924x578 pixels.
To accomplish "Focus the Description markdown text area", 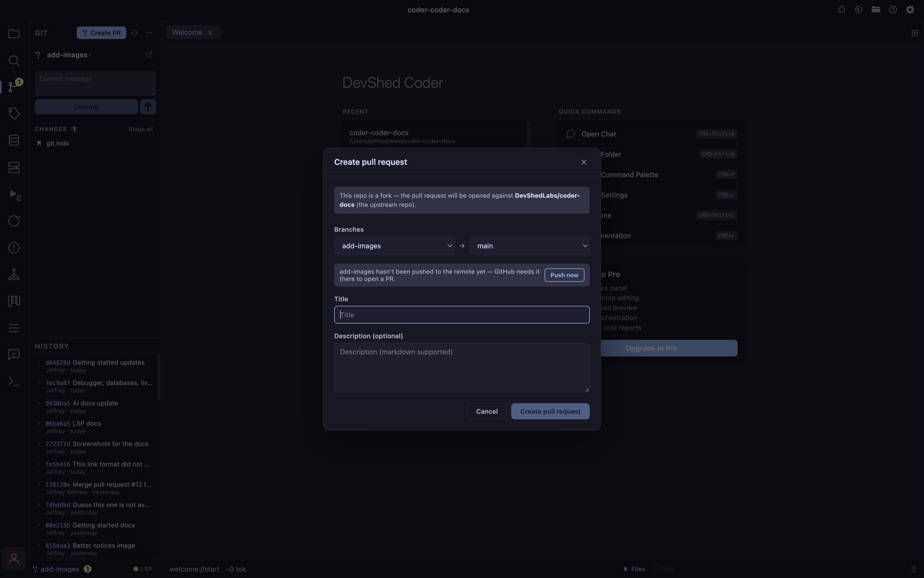I will click(462, 367).
